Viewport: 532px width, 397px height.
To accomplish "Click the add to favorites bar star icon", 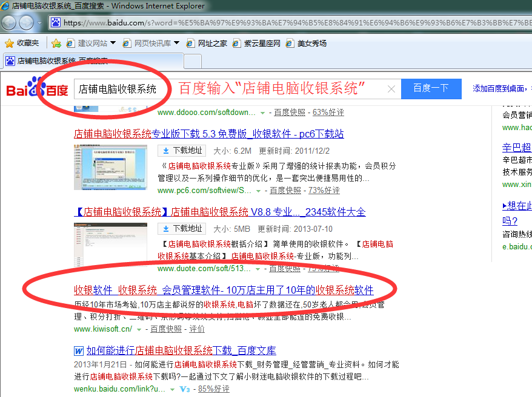I will pyautogui.click(x=56, y=43).
